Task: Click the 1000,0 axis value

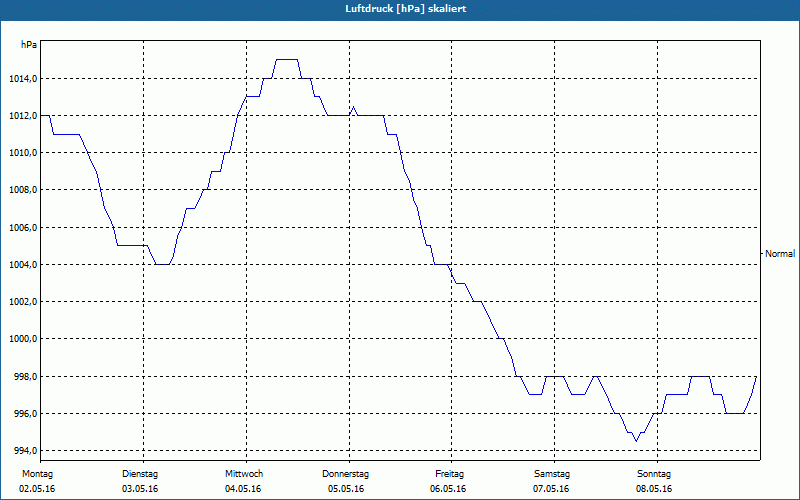Action: pos(23,339)
